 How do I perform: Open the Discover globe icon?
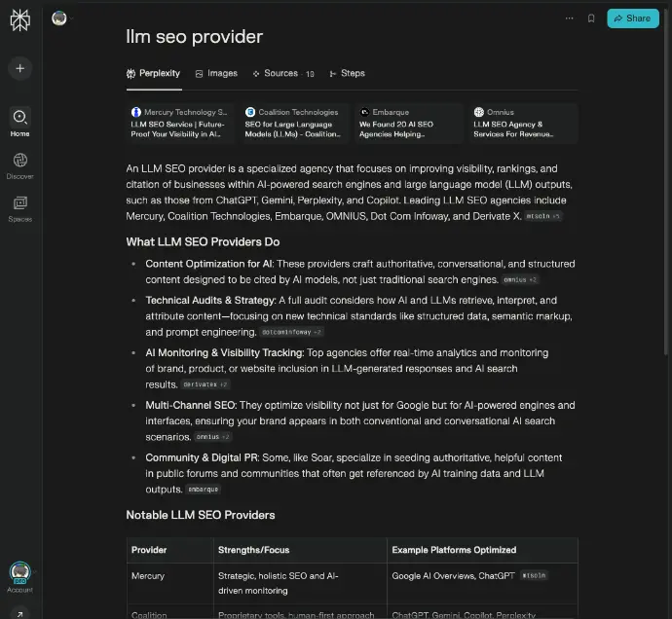click(20, 161)
